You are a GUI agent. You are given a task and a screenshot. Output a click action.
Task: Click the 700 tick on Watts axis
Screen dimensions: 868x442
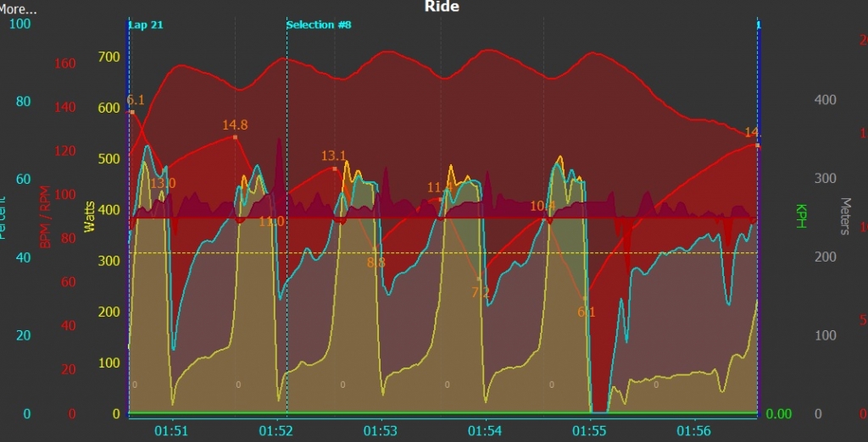point(110,57)
